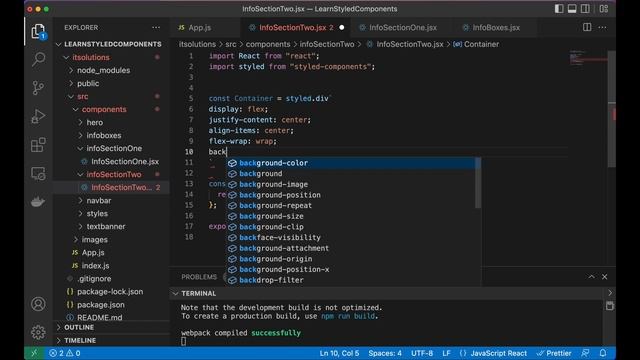Expand the textbanner folder
640x360 pixels.
point(106,227)
